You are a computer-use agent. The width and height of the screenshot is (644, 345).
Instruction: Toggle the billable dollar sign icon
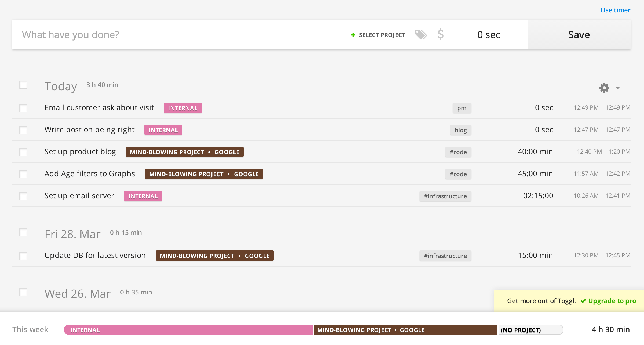tap(440, 34)
